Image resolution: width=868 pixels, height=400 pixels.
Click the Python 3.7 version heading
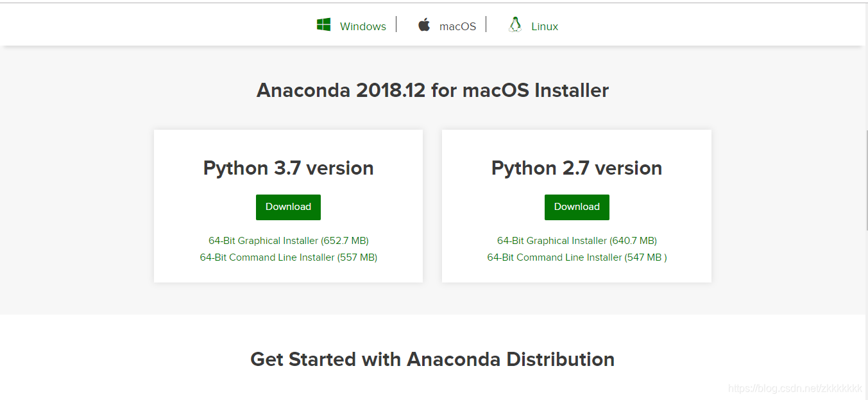coord(289,168)
